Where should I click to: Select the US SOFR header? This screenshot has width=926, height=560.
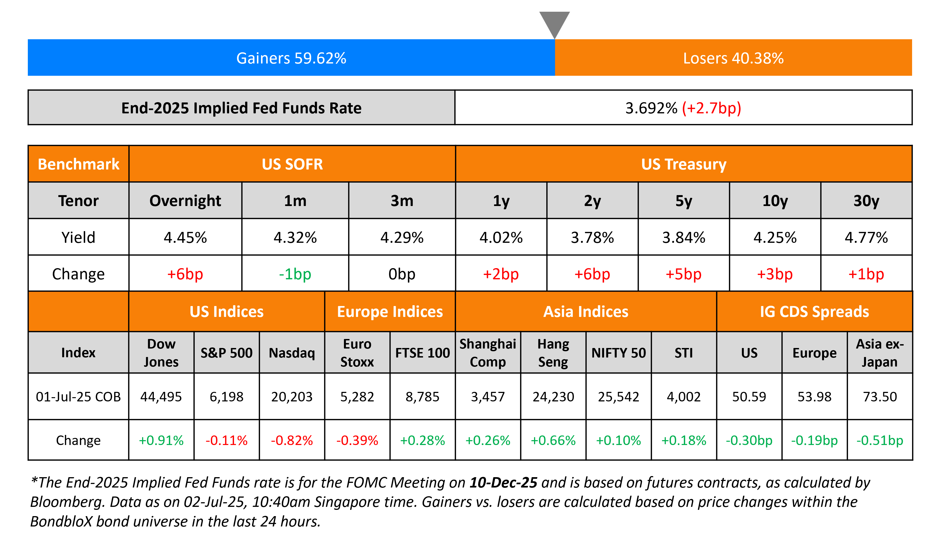click(292, 164)
